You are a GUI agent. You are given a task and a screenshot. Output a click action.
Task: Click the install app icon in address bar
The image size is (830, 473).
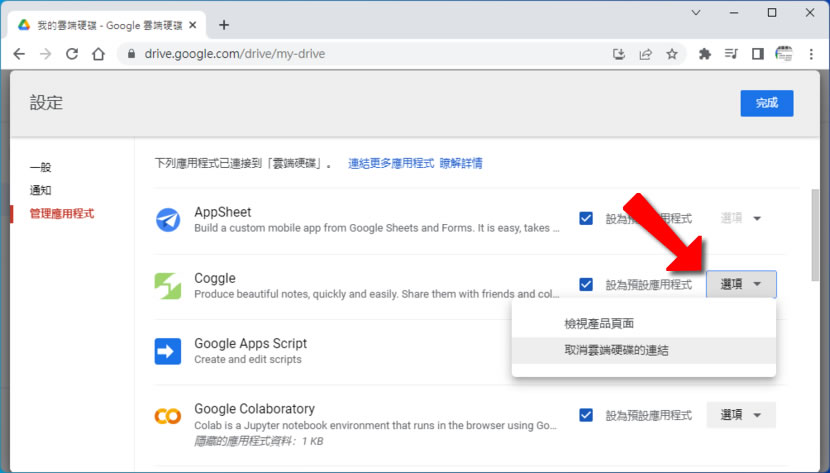pos(619,54)
